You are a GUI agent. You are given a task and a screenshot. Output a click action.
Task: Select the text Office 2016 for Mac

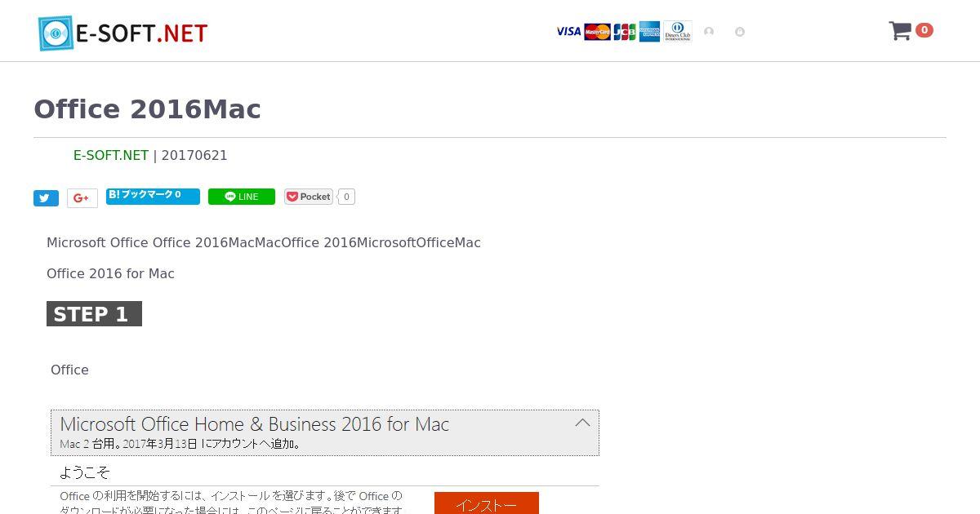(x=110, y=273)
